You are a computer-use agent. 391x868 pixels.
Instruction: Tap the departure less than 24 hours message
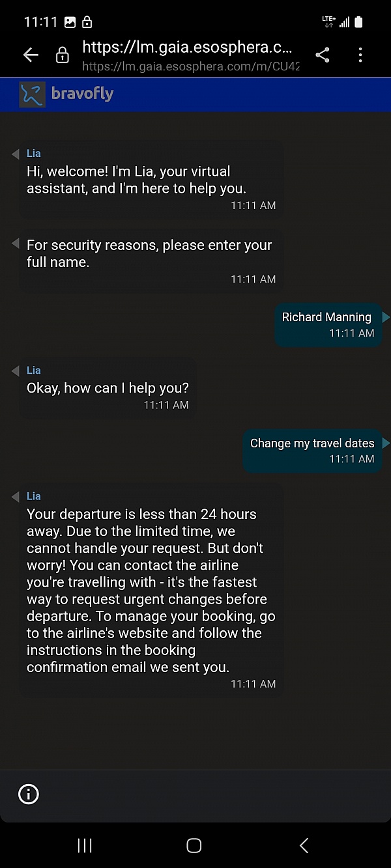[151, 591]
